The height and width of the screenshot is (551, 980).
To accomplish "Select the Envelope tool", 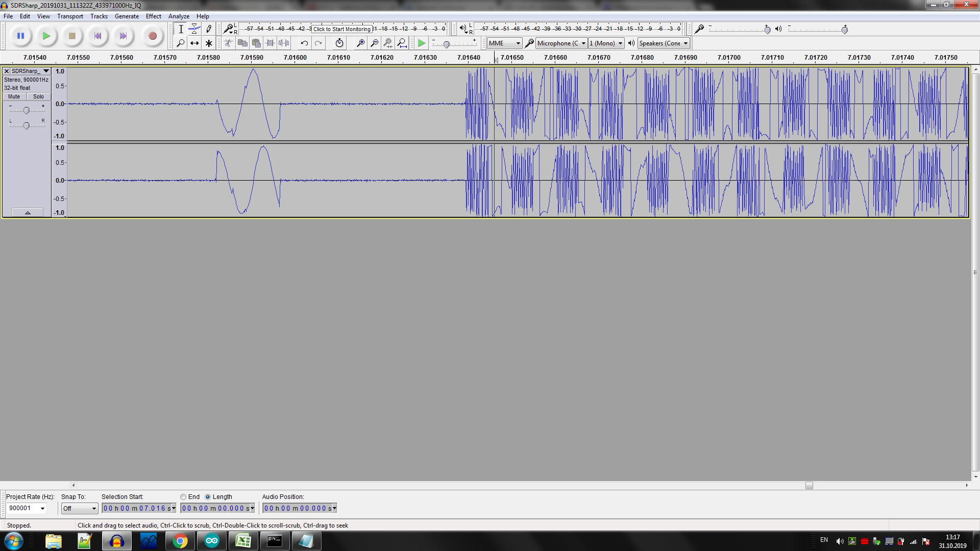I will pos(194,29).
